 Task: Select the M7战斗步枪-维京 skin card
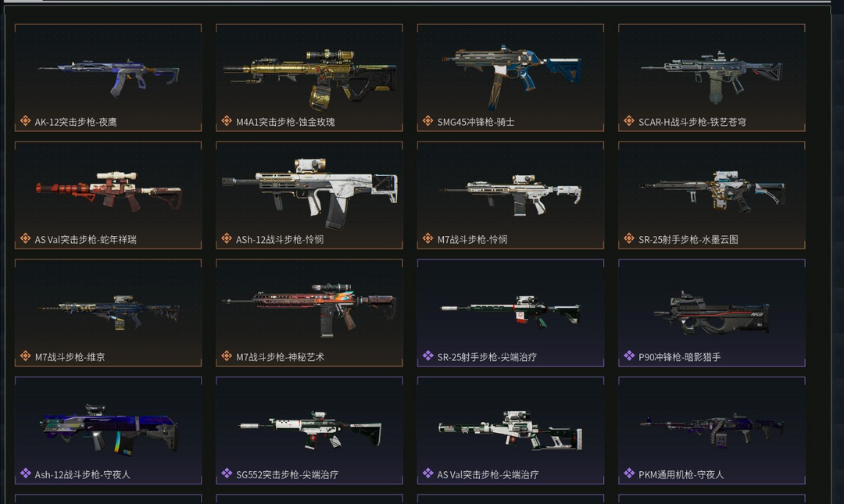click(108, 313)
